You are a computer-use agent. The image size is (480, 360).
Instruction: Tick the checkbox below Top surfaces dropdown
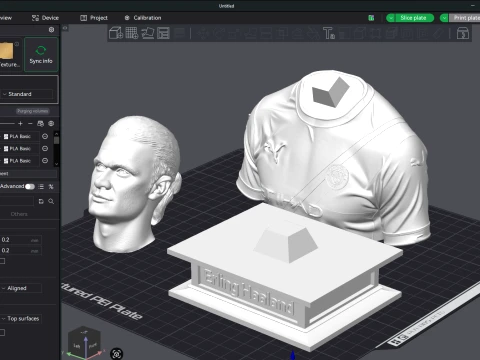pyautogui.click(x=2, y=332)
